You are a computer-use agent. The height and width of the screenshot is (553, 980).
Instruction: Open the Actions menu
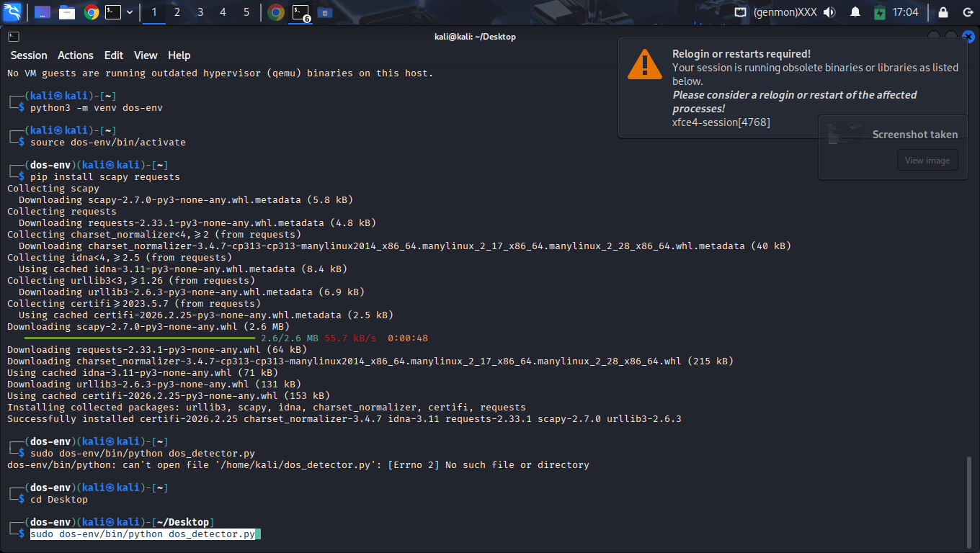[76, 55]
